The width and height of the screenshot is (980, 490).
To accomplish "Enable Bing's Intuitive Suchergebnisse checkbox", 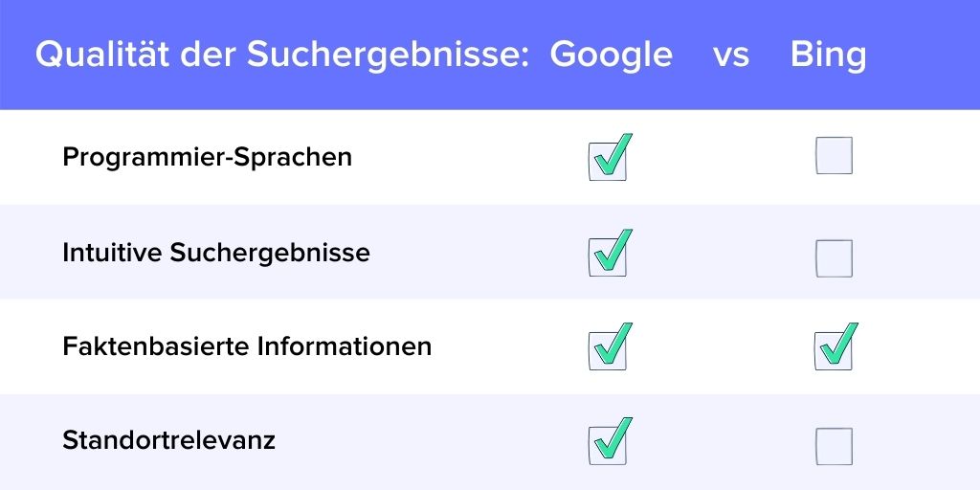I will coord(834,257).
